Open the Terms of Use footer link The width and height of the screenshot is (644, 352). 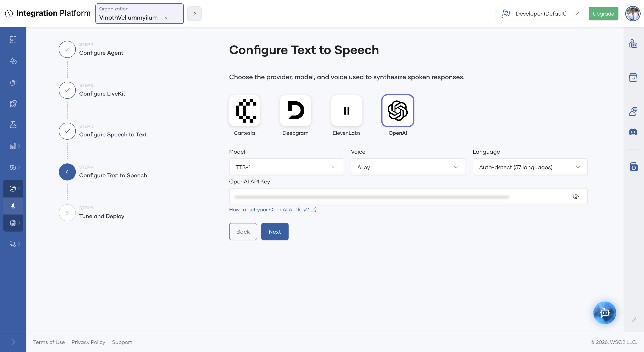click(x=49, y=342)
